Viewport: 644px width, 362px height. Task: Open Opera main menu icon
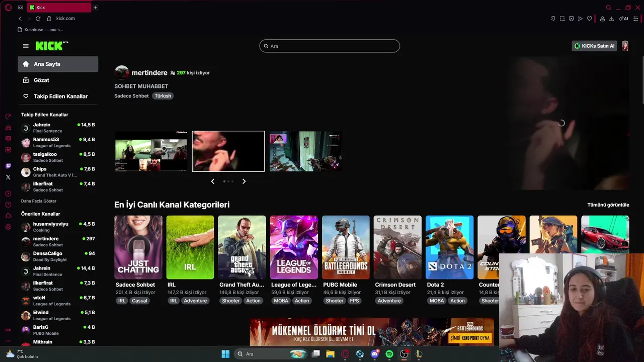pyautogui.click(x=8, y=8)
